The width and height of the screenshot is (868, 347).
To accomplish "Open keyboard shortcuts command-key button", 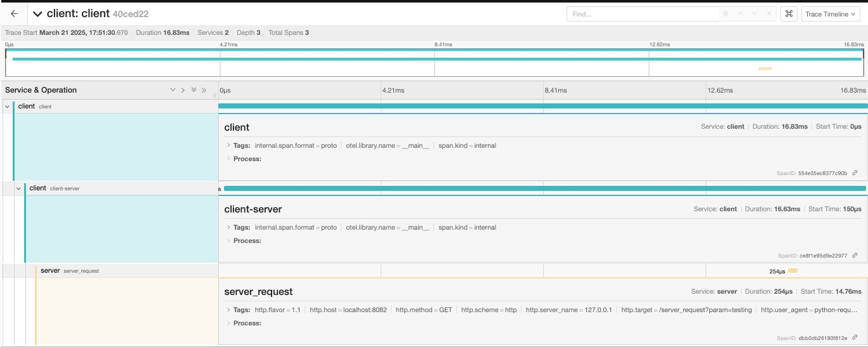I will click(789, 14).
